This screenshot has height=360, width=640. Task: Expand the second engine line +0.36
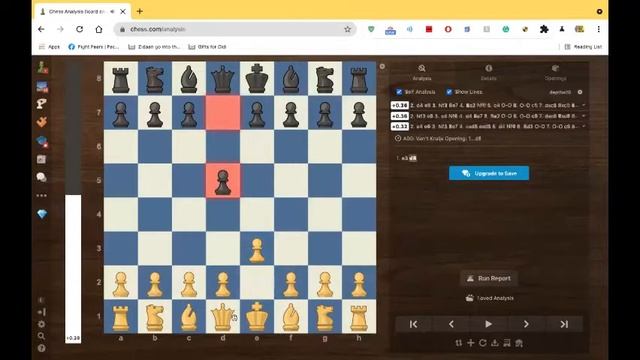tap(584, 116)
